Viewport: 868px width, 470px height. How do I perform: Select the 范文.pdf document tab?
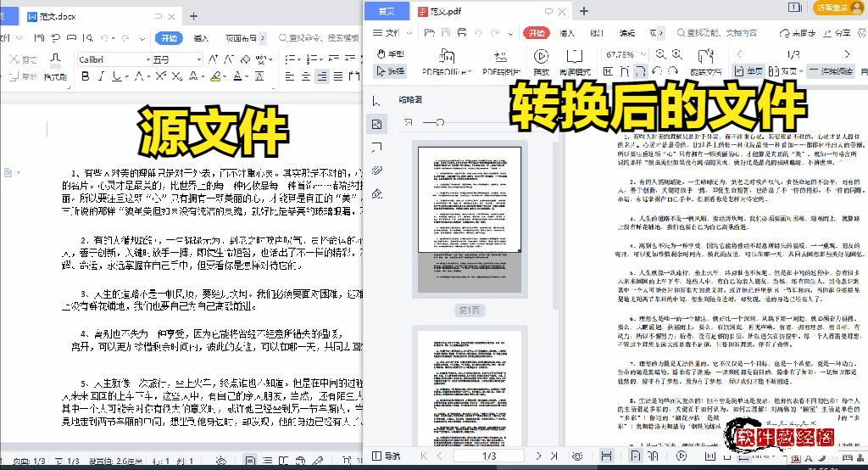492,11
